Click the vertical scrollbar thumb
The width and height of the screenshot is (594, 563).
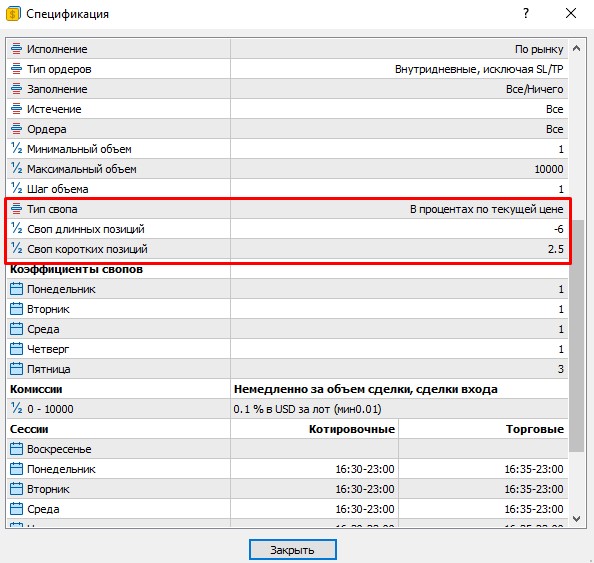pyautogui.click(x=577, y=336)
